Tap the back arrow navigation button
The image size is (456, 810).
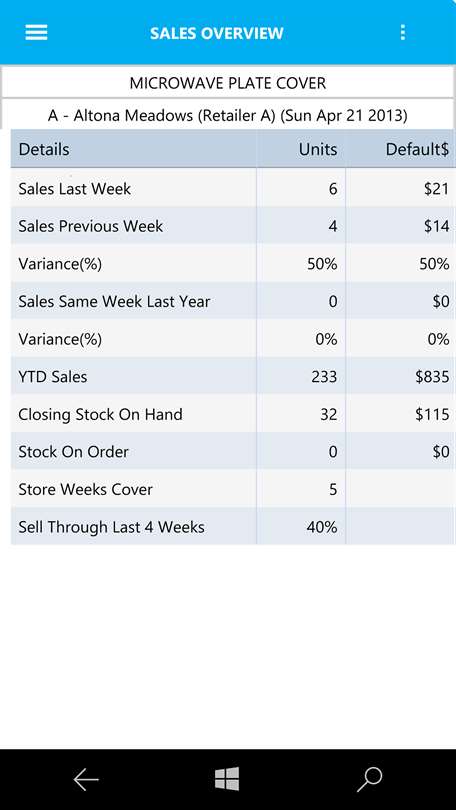click(86, 779)
